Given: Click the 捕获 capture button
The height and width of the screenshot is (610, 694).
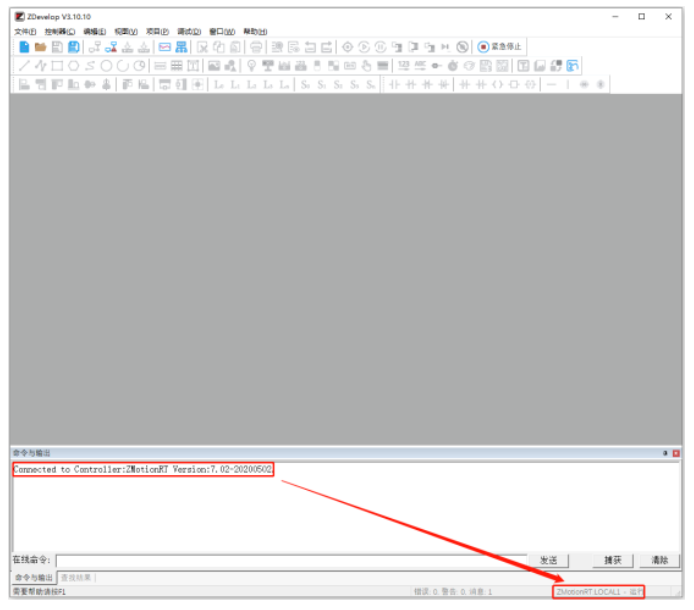Looking at the screenshot, I should [x=613, y=560].
